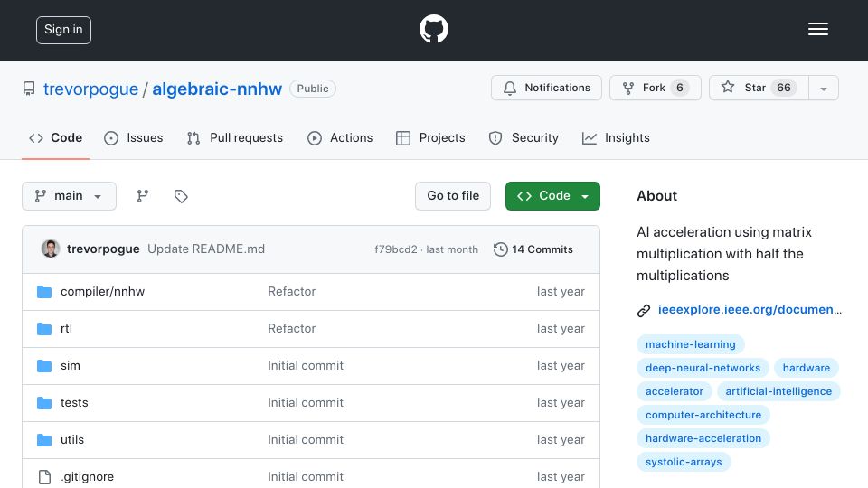The height and width of the screenshot is (488, 868).
Task: Open the Actions tab
Action: (x=340, y=137)
